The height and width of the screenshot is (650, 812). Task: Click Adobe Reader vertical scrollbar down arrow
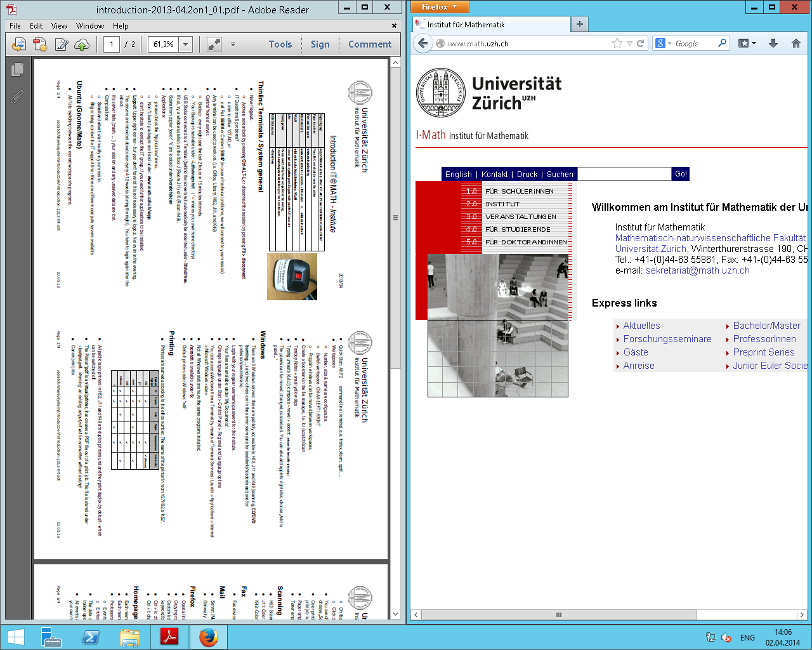[395, 614]
